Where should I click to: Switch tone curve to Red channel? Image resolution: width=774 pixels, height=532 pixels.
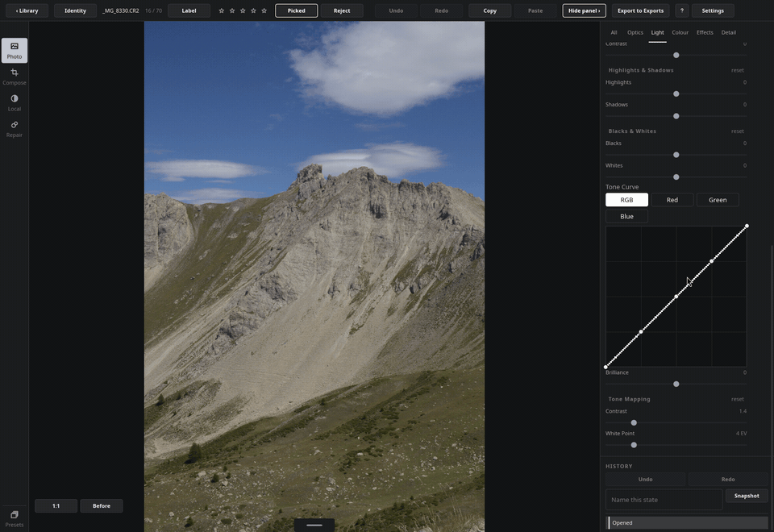(x=672, y=200)
